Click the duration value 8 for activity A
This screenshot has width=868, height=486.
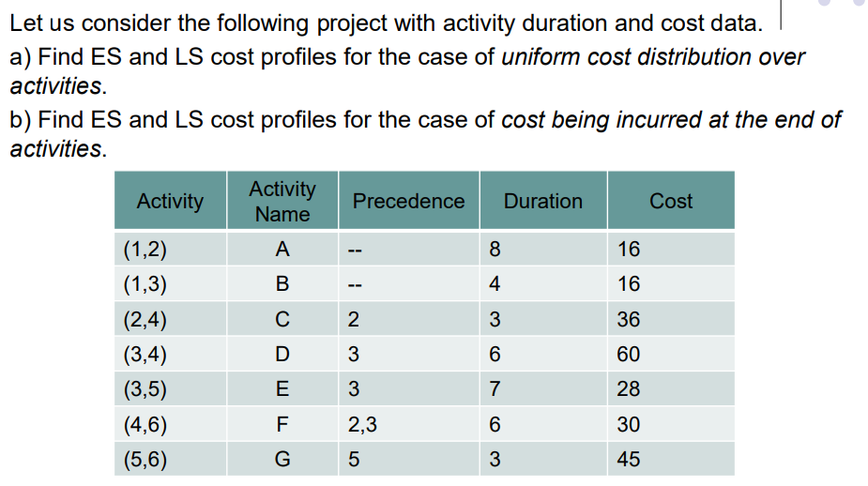495,250
